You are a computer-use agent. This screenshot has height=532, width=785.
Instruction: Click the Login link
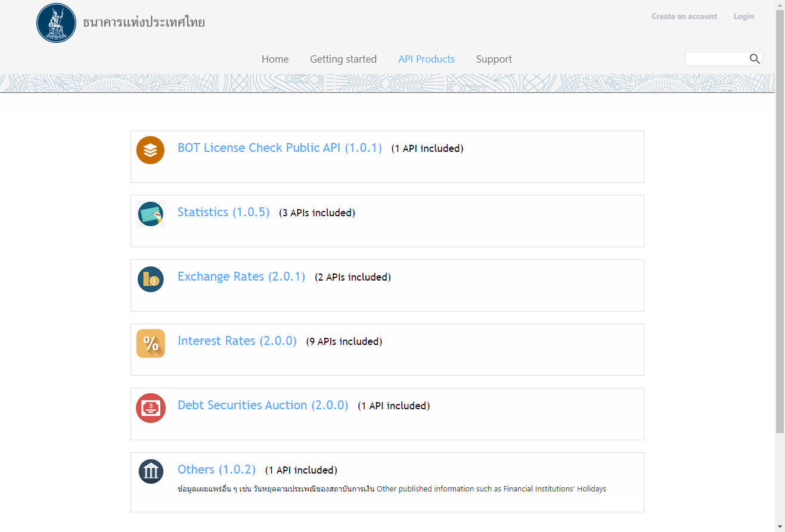click(x=743, y=17)
